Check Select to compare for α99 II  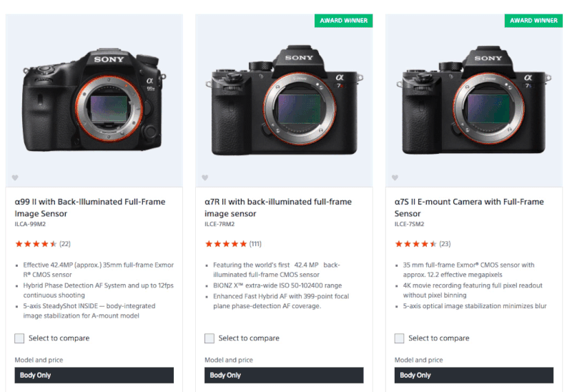pyautogui.click(x=19, y=338)
